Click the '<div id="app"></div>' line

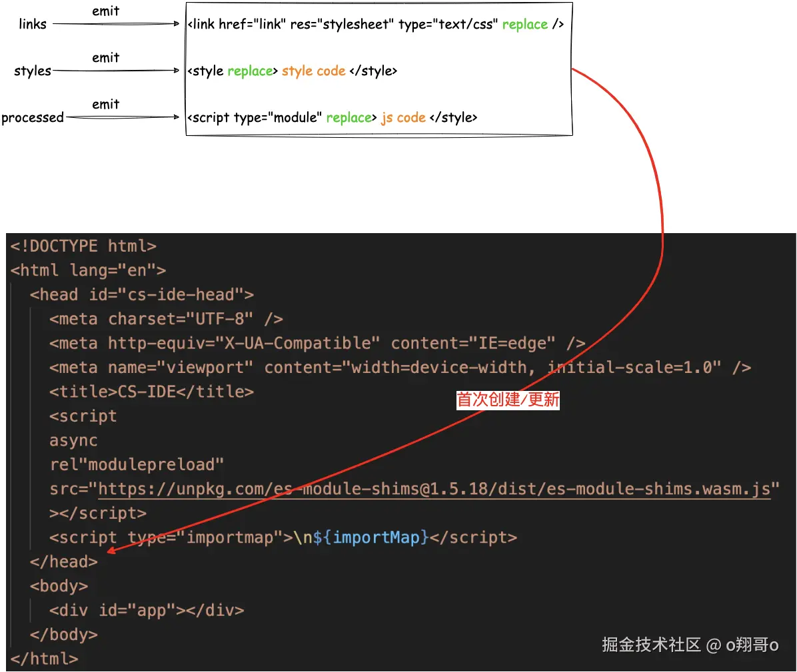tap(147, 611)
